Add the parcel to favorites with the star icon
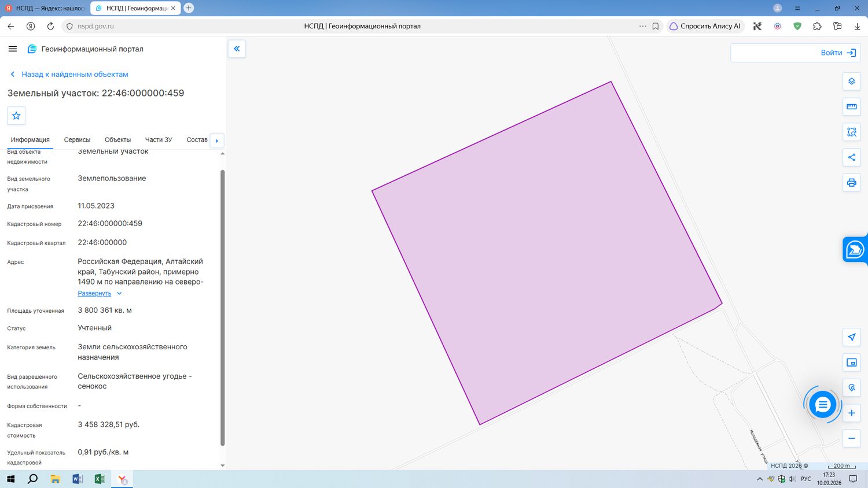Screen dimensions: 868x488 tap(16, 116)
